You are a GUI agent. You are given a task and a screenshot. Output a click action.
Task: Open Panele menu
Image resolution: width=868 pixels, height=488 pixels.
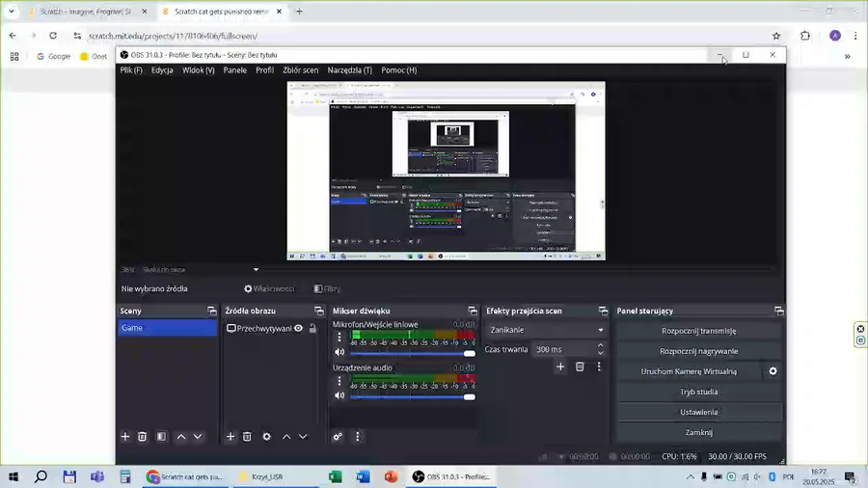pos(234,70)
